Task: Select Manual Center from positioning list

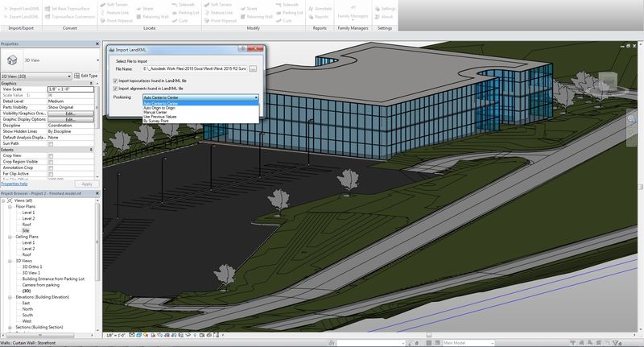Action: click(x=157, y=113)
